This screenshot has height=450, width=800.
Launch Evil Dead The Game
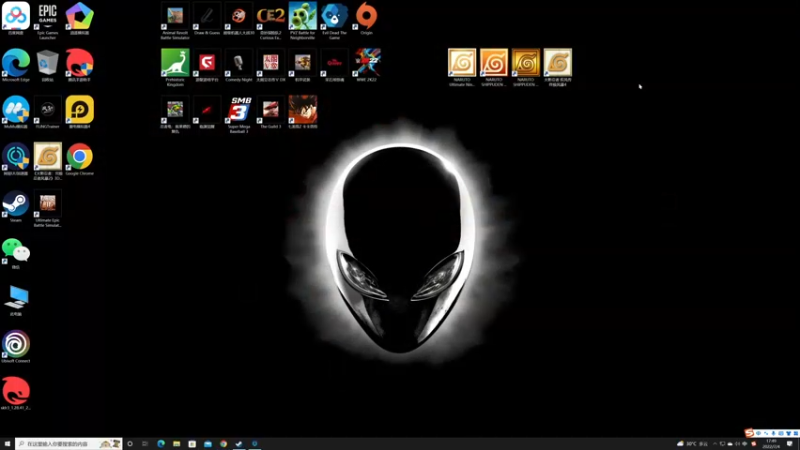(x=334, y=21)
